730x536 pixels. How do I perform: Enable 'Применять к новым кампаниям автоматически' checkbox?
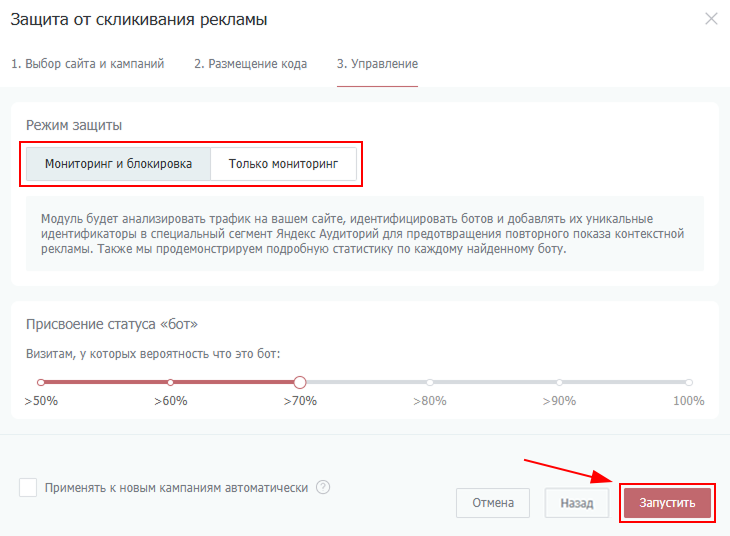click(x=28, y=487)
